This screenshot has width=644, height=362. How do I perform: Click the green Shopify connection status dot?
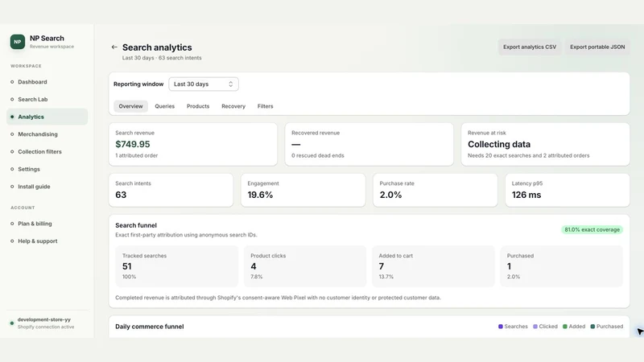[12, 323]
